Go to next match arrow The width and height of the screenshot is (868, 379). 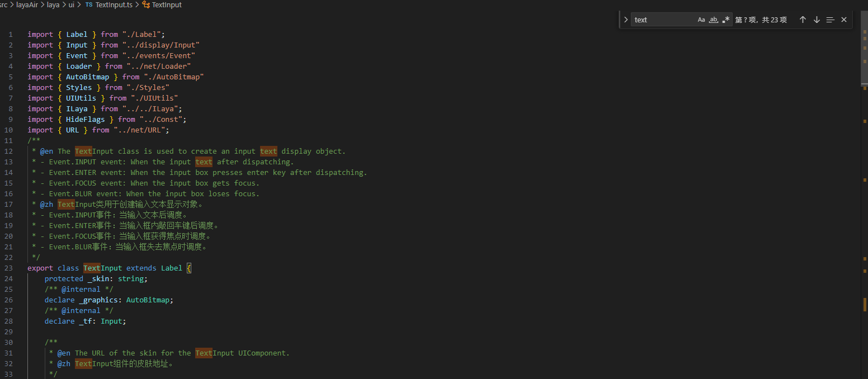(x=817, y=20)
